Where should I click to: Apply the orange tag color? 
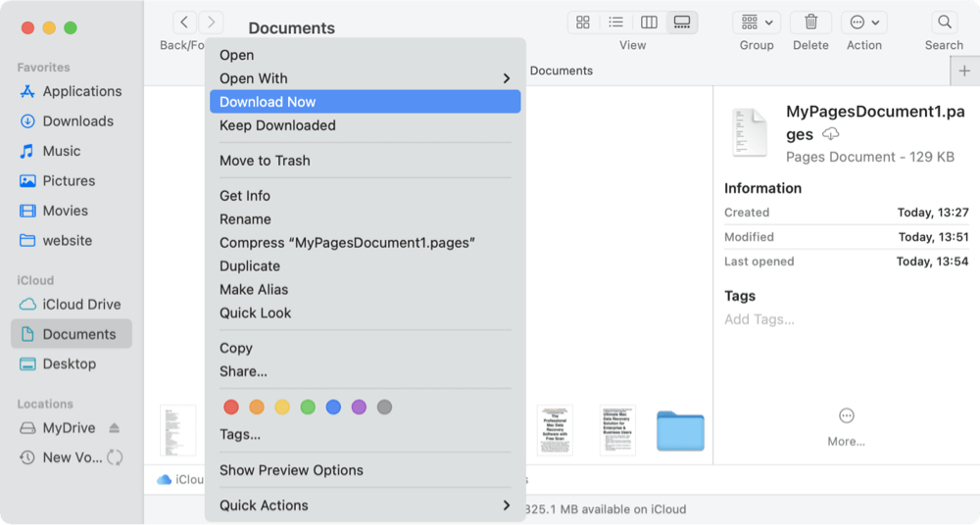tap(257, 407)
